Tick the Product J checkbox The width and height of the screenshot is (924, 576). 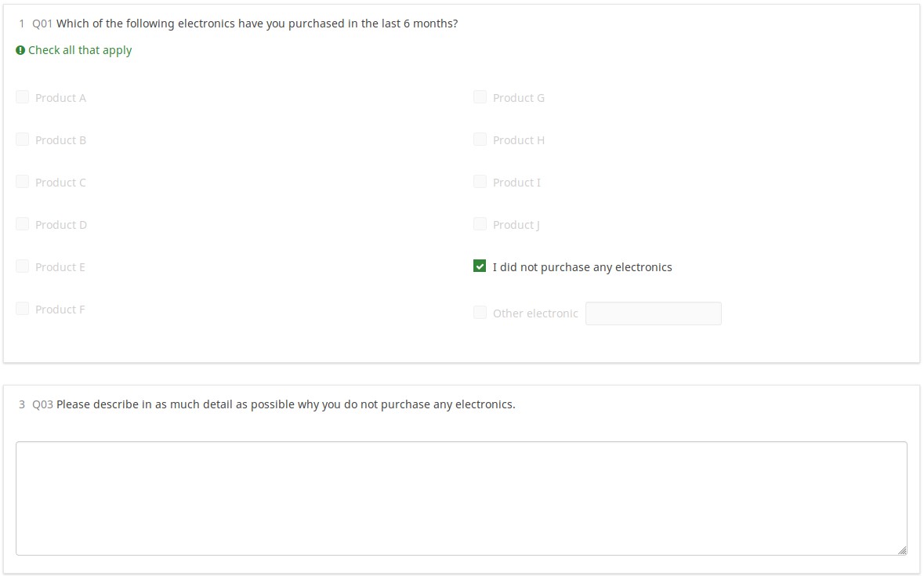[480, 224]
